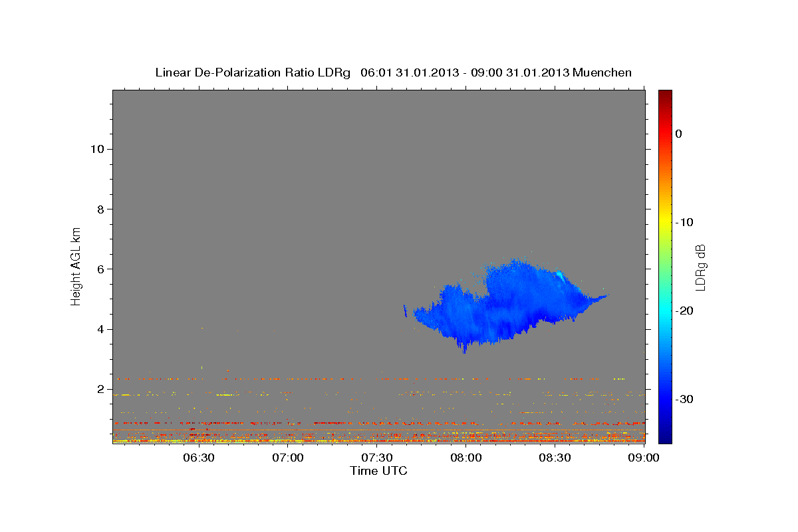Click the colorbar value 0
Viewport: 798px width, 532px height.
tap(679, 134)
